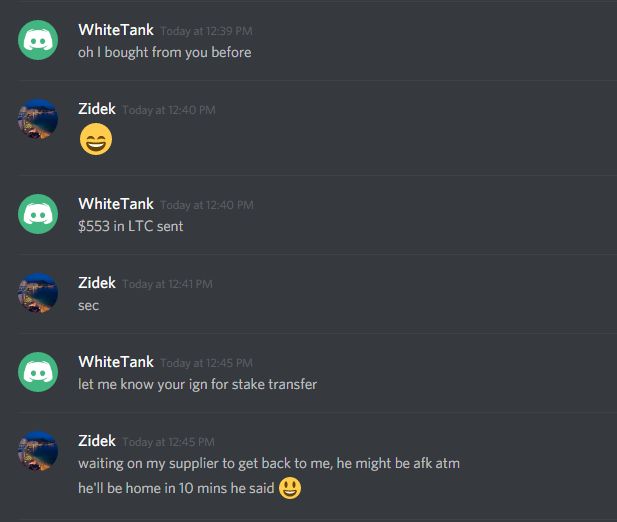Click the 'Today at 12:39 PM' timestamp
The image size is (617, 522).
tap(206, 31)
